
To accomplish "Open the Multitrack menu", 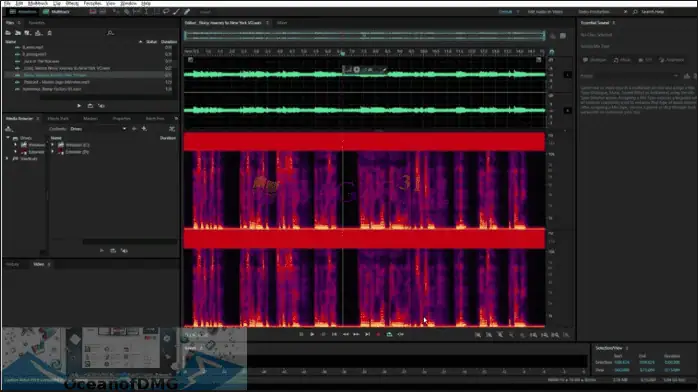I will 38,3.
